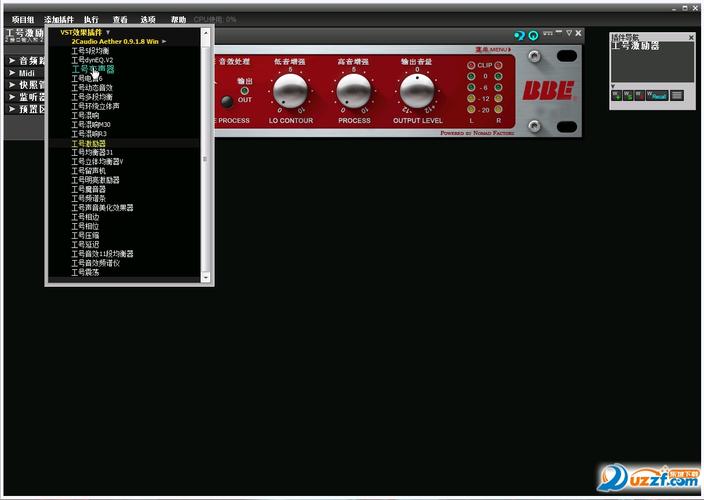Choose 工号5段均衡 plugin from list
Screen dimensions: 704x500
90,51
